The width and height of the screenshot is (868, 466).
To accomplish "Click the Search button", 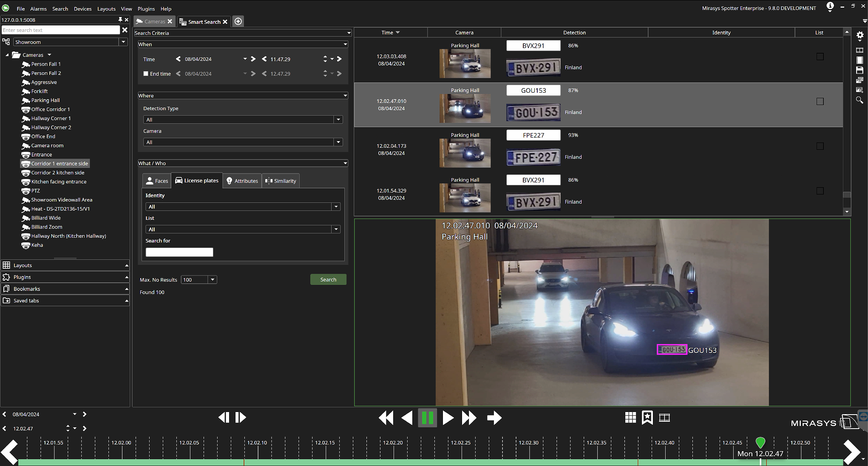I will pyautogui.click(x=328, y=279).
